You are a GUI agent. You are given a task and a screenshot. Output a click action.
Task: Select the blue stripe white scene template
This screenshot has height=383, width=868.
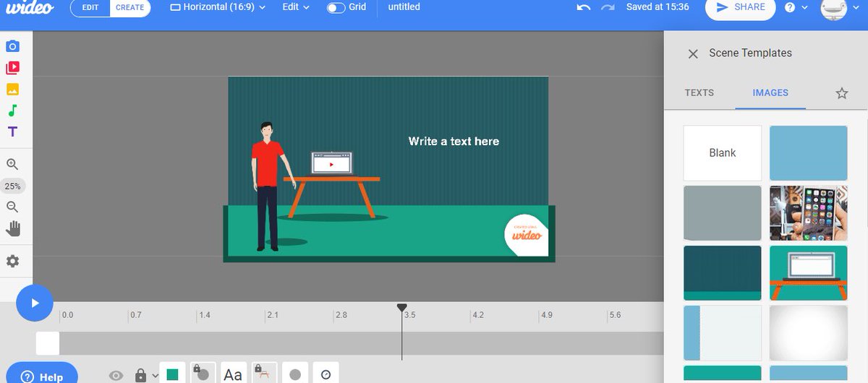[x=723, y=332]
